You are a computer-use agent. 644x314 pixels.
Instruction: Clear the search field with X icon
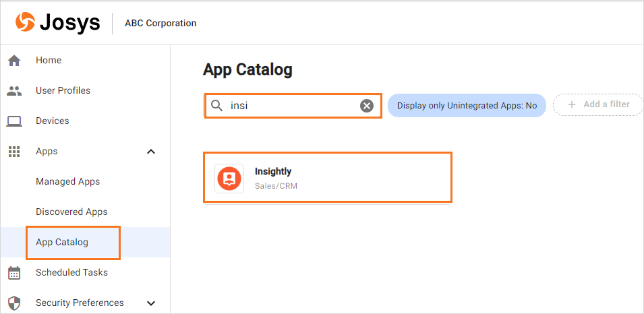coord(367,106)
